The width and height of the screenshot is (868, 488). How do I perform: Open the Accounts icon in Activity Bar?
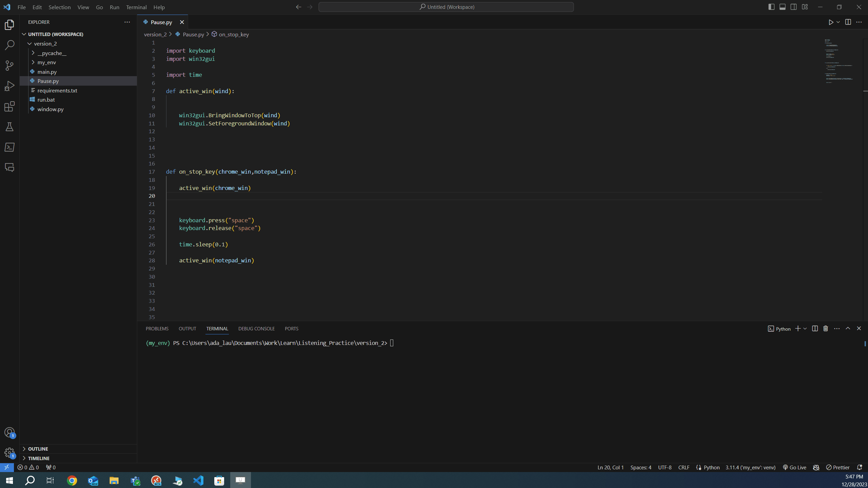coord(9,432)
